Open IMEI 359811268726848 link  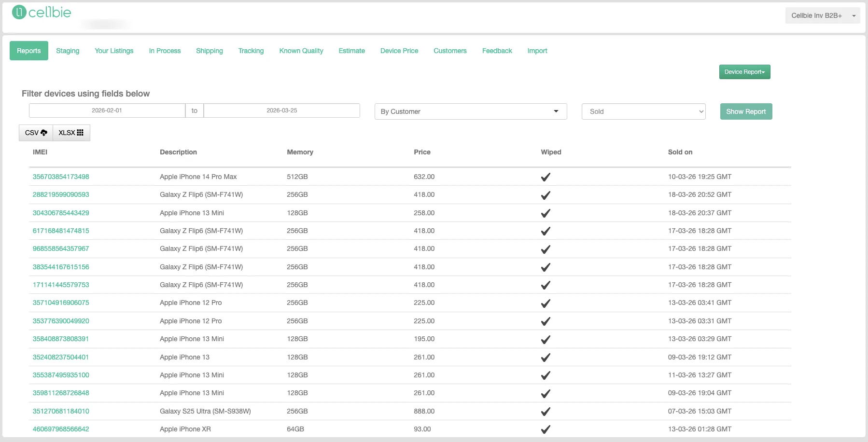pyautogui.click(x=61, y=393)
